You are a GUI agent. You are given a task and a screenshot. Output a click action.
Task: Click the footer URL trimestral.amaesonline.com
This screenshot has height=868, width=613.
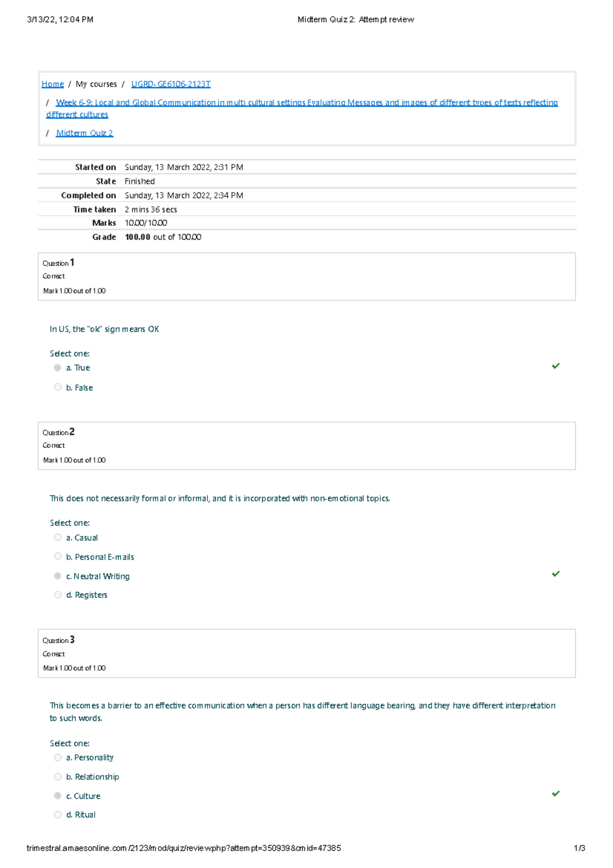tap(183, 848)
